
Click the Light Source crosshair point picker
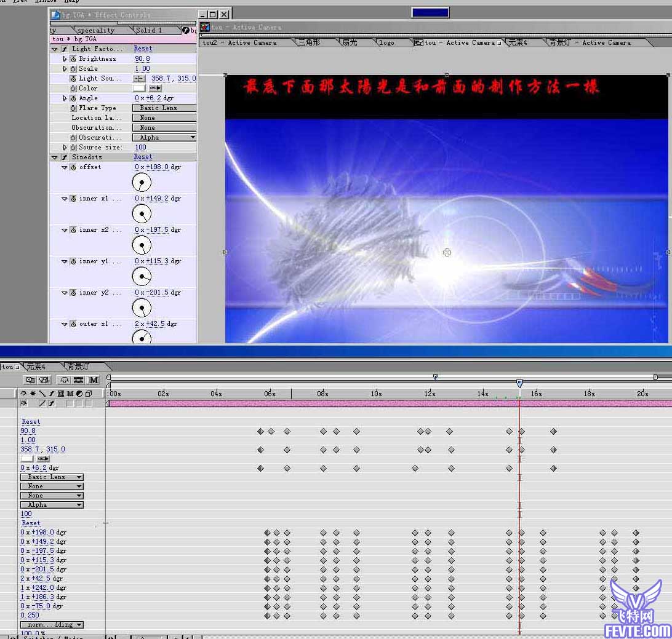click(x=139, y=78)
